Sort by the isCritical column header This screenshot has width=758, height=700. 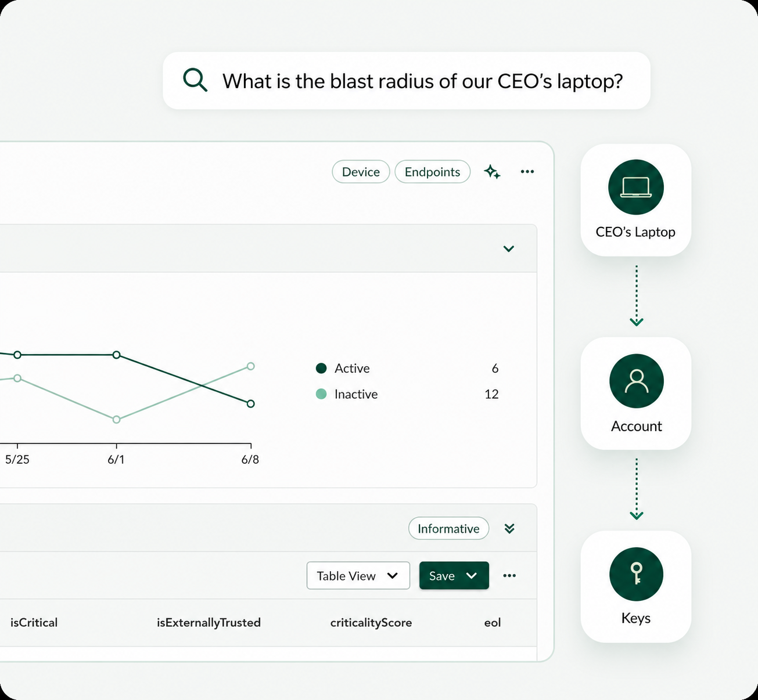click(x=34, y=623)
